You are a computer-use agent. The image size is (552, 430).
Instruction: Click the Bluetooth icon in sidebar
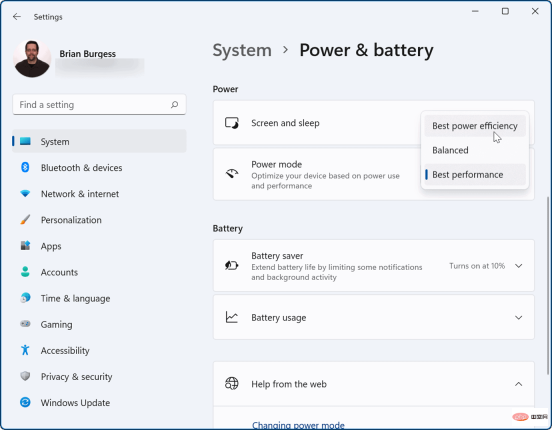tap(25, 167)
